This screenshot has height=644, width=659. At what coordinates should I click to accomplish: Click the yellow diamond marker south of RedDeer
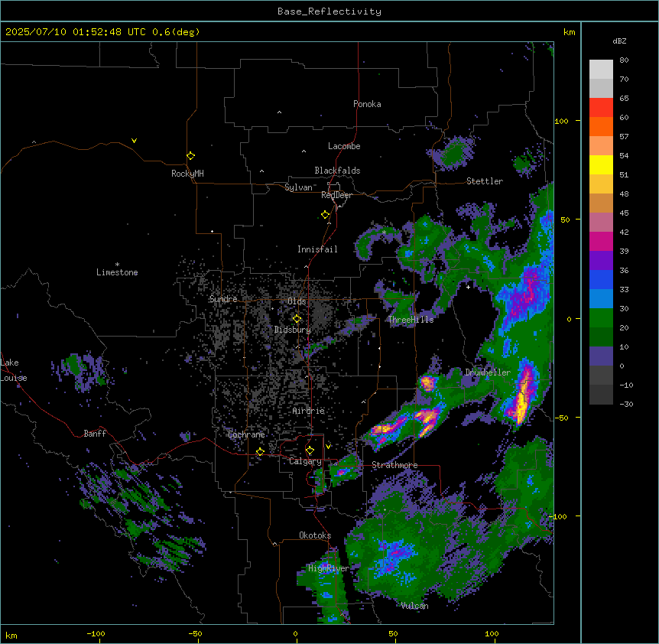pos(326,215)
